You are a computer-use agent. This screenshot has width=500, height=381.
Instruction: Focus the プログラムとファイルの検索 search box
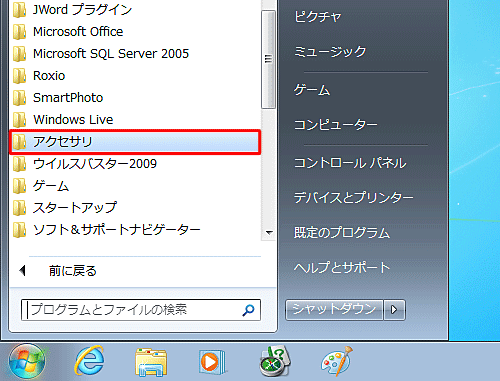tap(141, 310)
